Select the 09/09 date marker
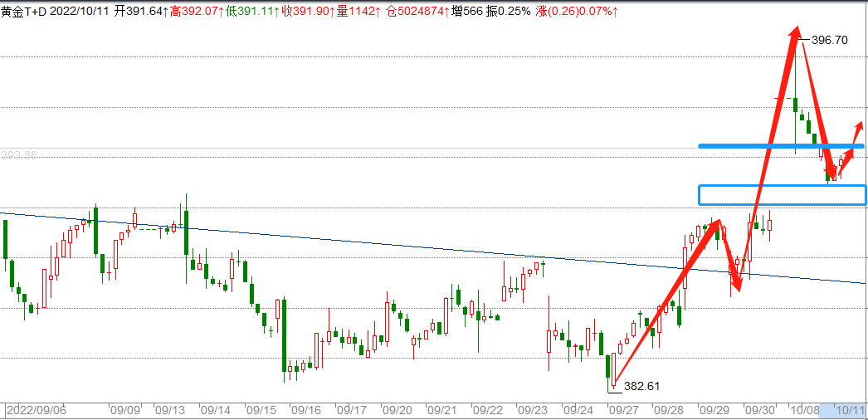This screenshot has height=420, width=868. [x=124, y=411]
